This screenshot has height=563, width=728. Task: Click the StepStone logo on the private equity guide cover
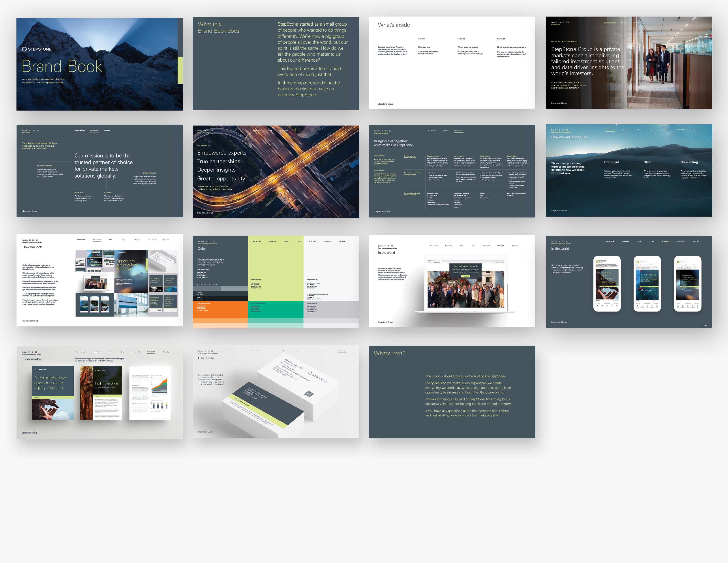pos(41,370)
